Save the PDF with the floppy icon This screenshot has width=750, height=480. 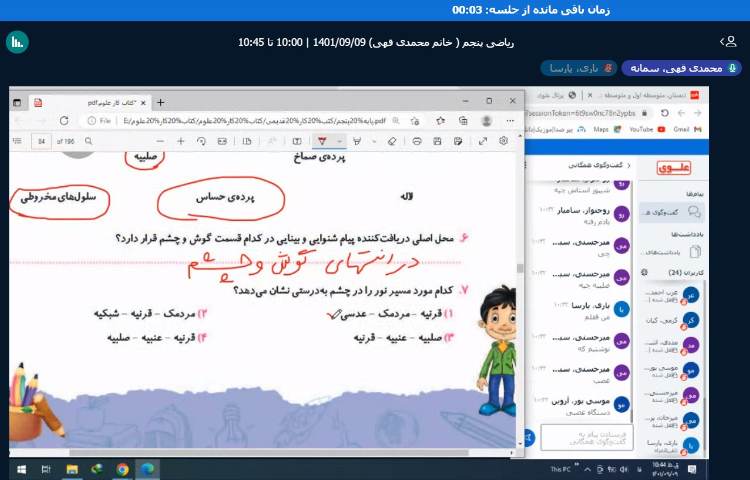click(437, 141)
